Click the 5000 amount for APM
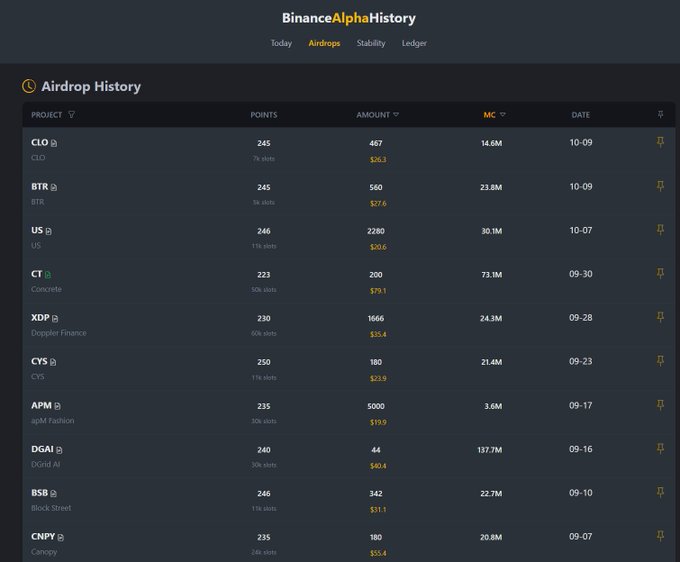Viewport: 680px width, 562px height. tap(376, 406)
